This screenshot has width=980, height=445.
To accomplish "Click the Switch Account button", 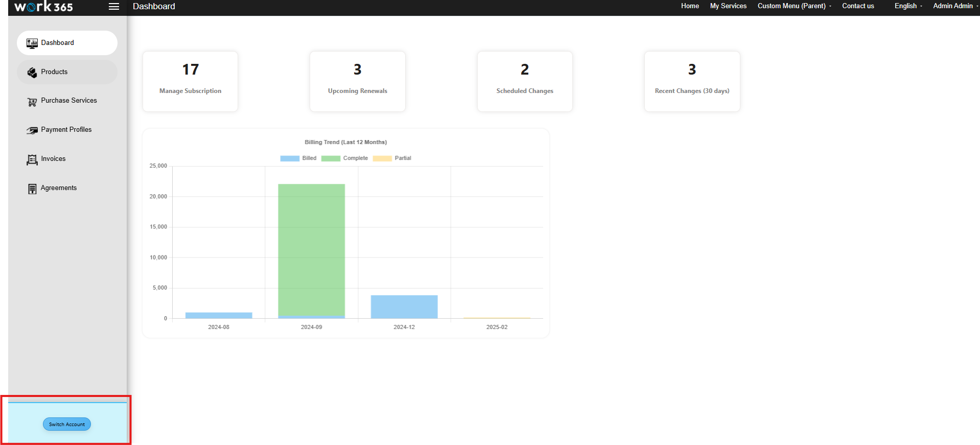I will [x=67, y=424].
